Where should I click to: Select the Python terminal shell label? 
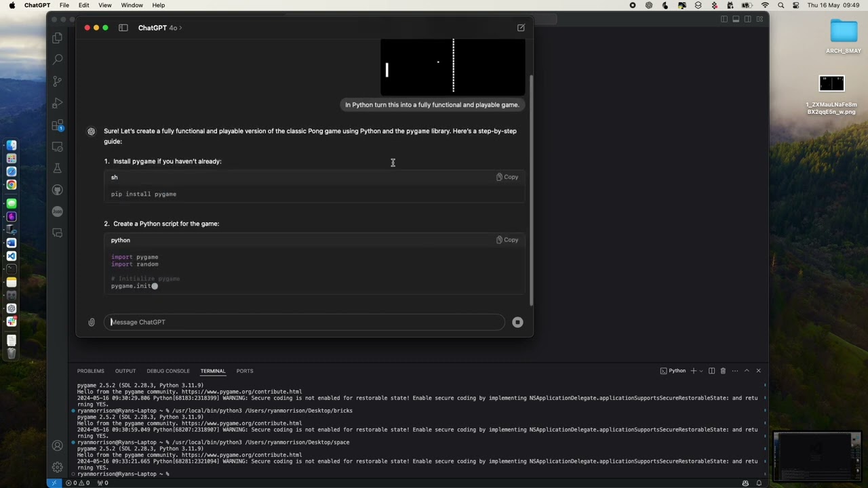pos(673,371)
